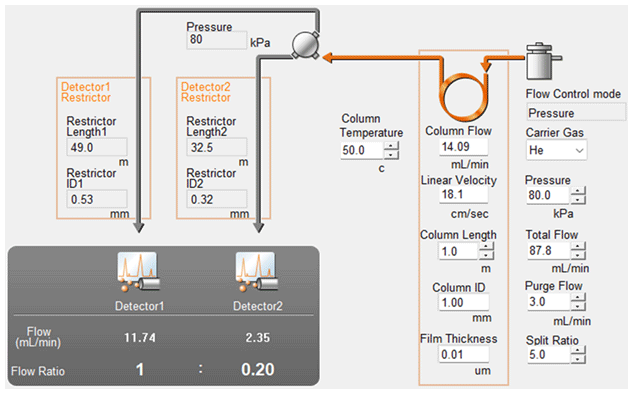Click the Flow Control mode field
The width and height of the screenshot is (634, 395).
tap(576, 112)
